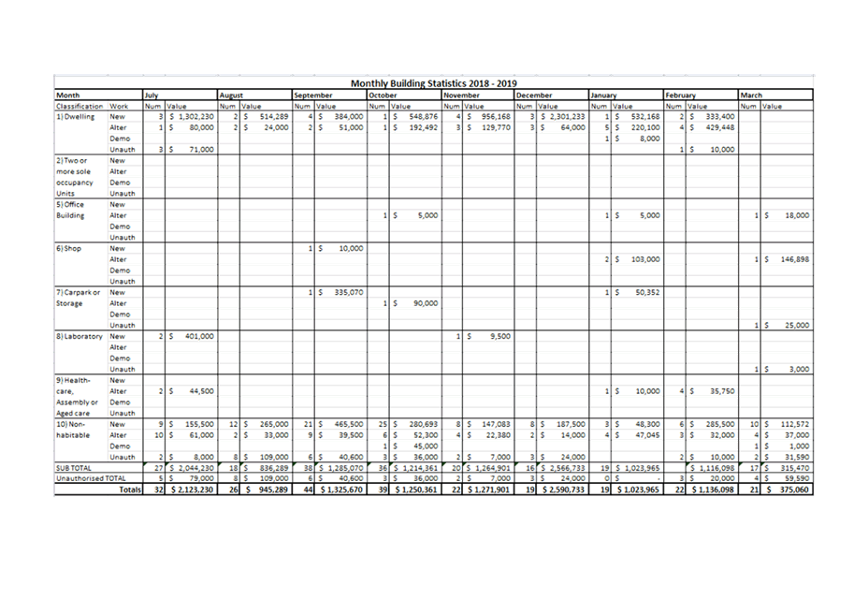Select March Non-habitable Unauth value '31,590'
The height and width of the screenshot is (614, 868).
tap(797, 457)
